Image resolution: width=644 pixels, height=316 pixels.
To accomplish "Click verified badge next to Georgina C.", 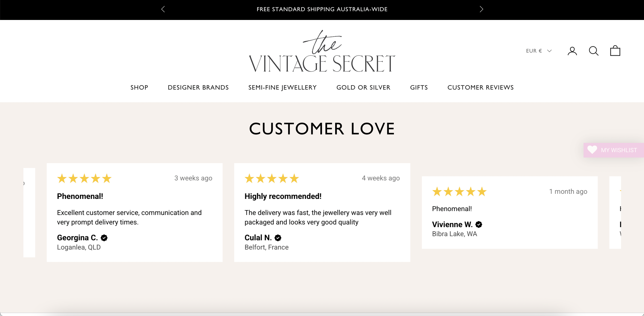I will [x=104, y=238].
